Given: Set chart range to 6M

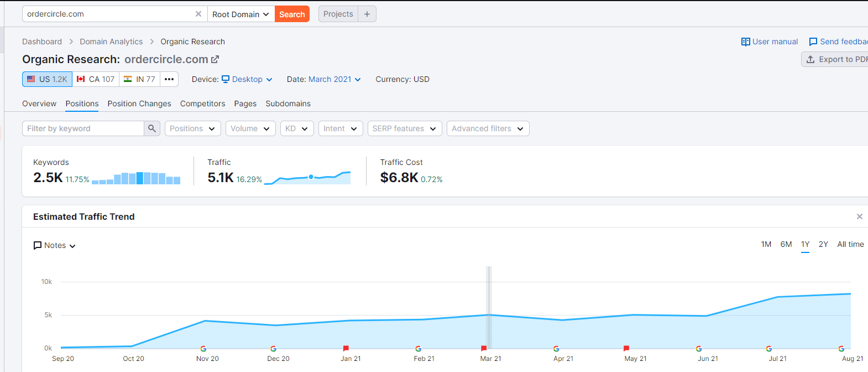Looking at the screenshot, I should (x=786, y=244).
